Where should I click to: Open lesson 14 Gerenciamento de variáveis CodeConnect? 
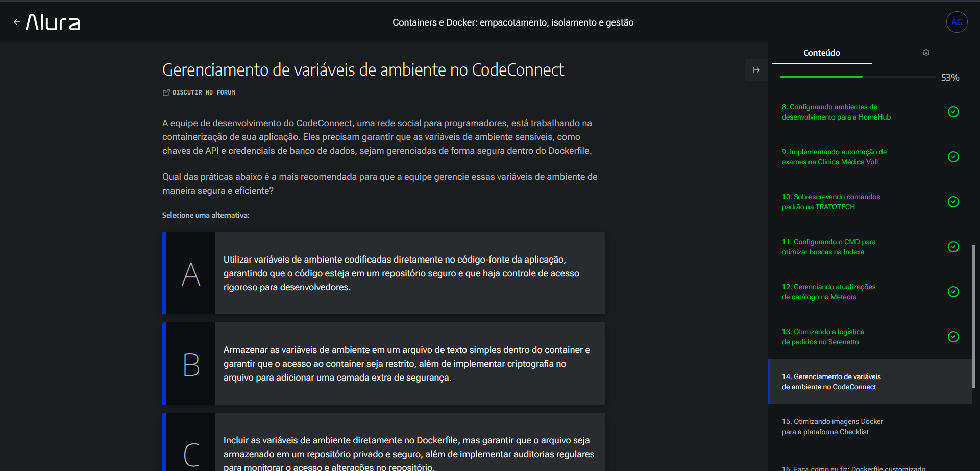coord(869,382)
